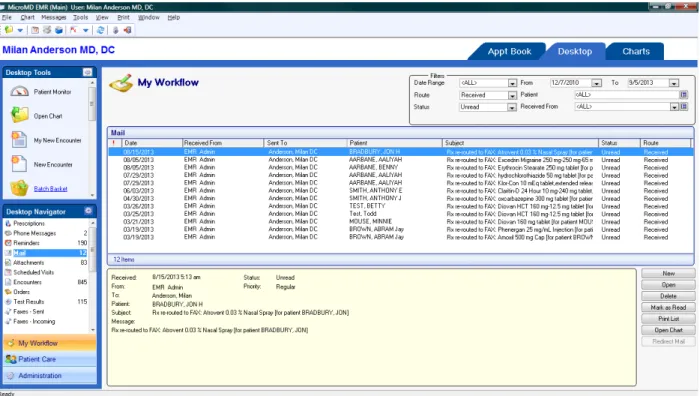Click the Open button
Image resolution: width=700 pixels, height=396 pixels.
coord(668,285)
